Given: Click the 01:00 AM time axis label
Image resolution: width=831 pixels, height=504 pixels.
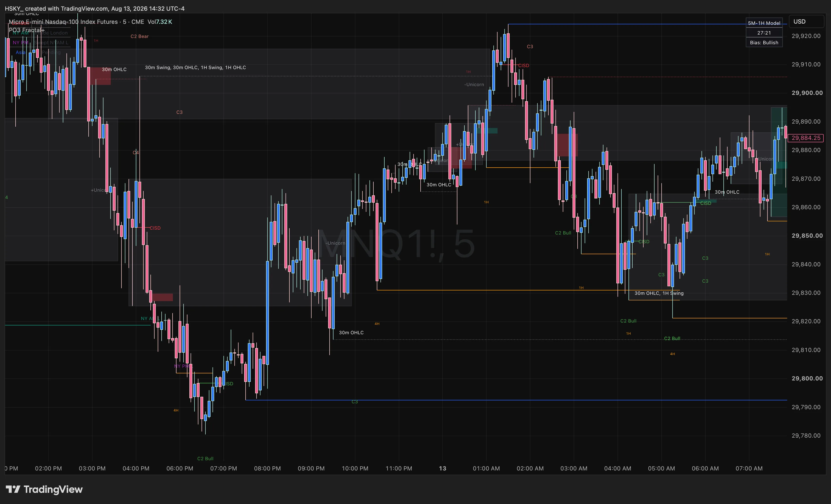Looking at the screenshot, I should [x=486, y=468].
